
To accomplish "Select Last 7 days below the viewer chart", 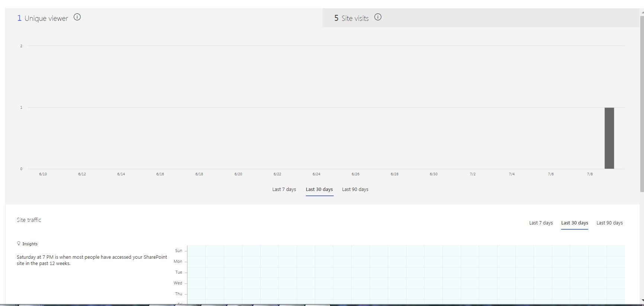I will tap(284, 189).
